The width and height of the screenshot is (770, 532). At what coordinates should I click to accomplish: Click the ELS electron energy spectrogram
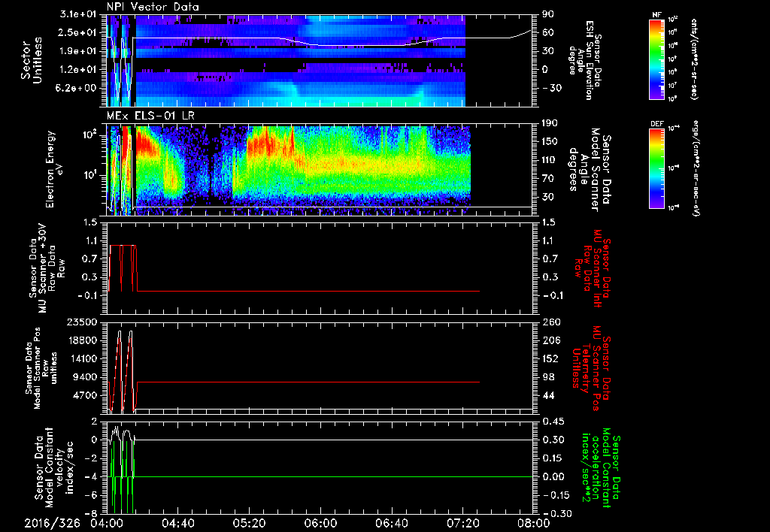[x=320, y=170]
